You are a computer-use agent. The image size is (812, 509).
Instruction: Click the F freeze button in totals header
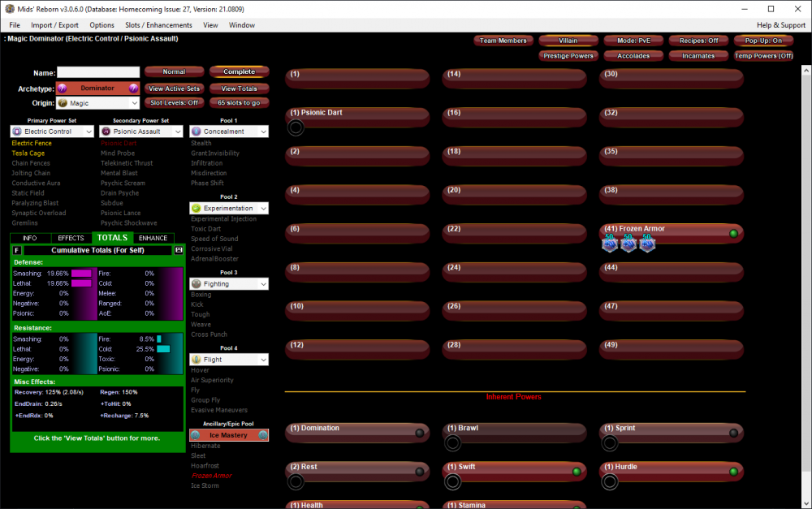coord(17,250)
